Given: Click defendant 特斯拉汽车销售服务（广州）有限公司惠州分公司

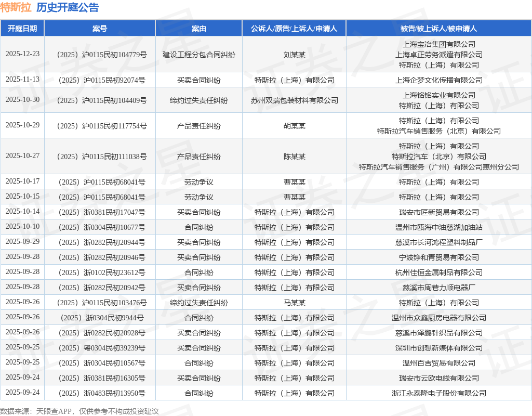Looking at the screenshot, I should 438,167.
